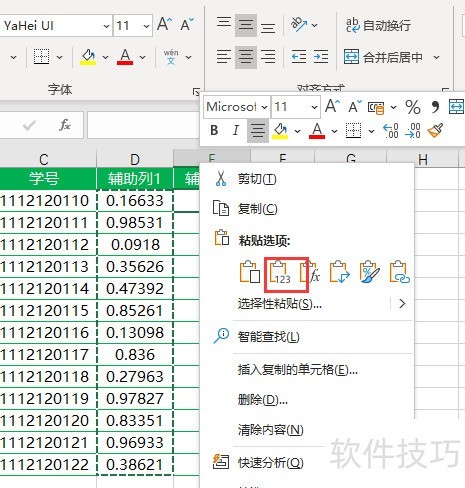Apply percent style in mini toolbar
Screen dimensions: 465x488
[413, 107]
